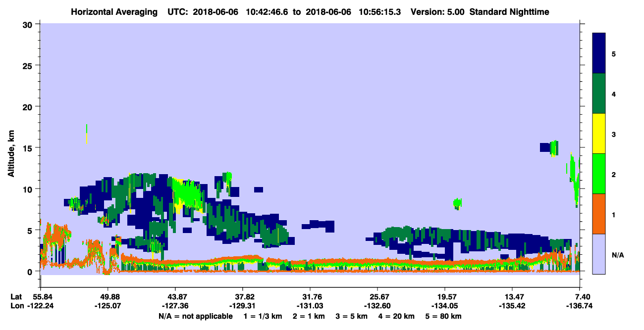Click the altitude tick label 25
The image size is (644, 330).
point(29,65)
